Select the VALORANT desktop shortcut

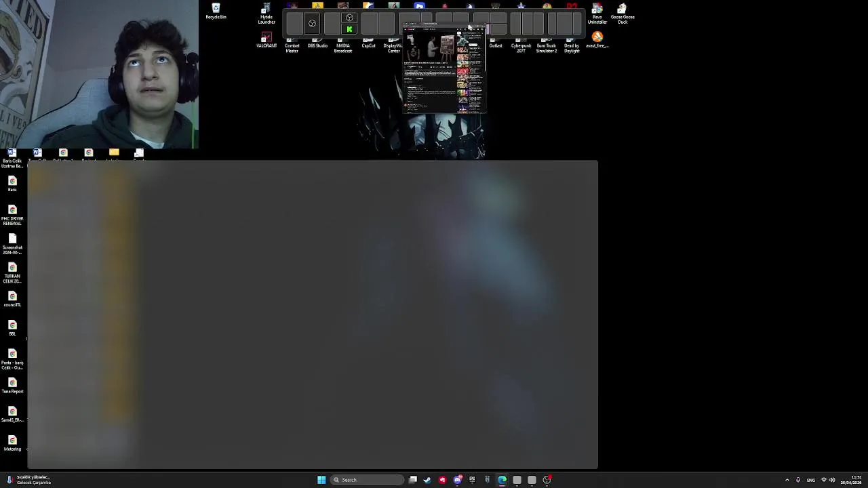coord(266,41)
